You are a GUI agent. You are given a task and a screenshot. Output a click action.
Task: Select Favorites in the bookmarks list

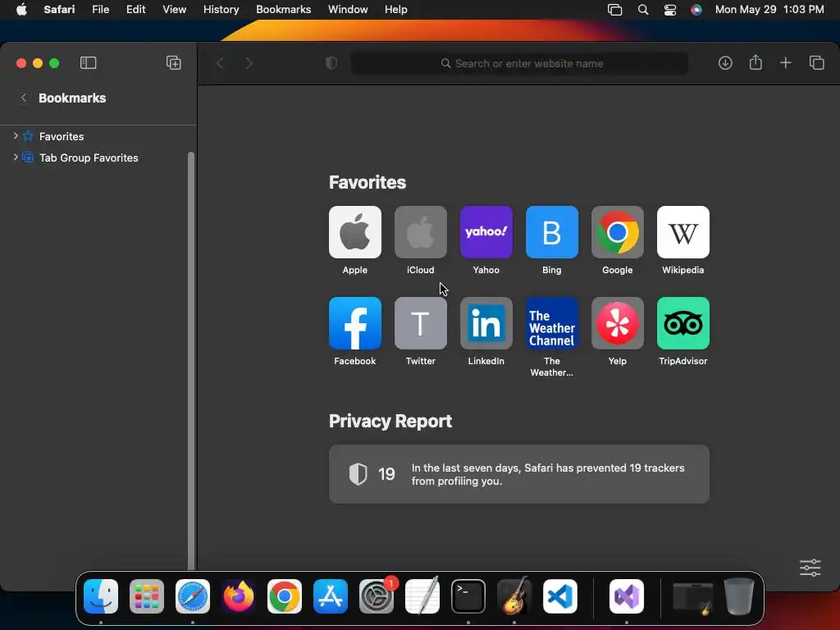pos(61,136)
